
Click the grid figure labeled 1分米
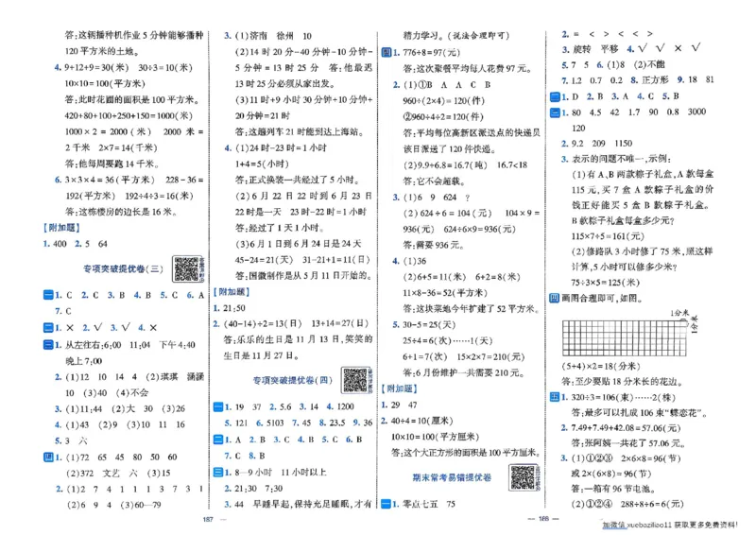click(x=625, y=338)
